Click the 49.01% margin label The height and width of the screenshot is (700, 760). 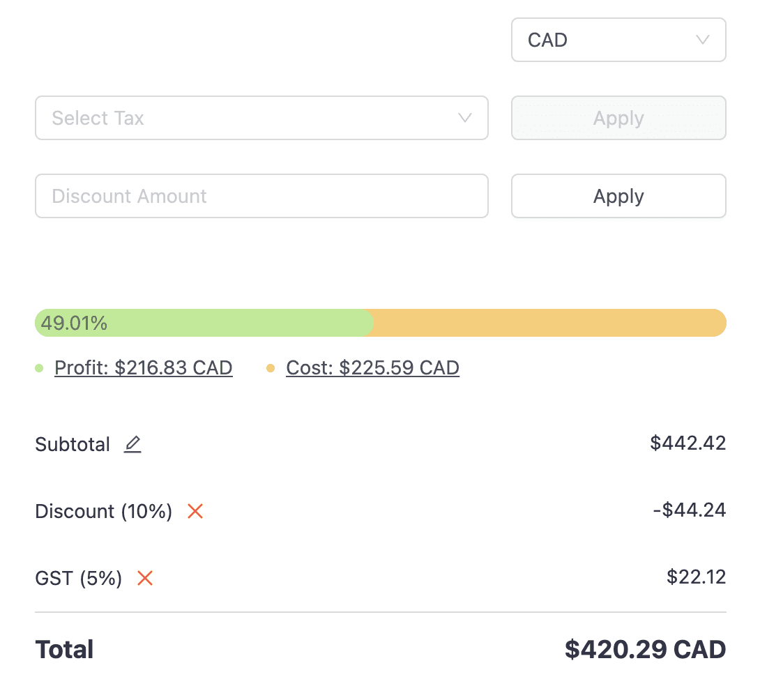click(74, 324)
